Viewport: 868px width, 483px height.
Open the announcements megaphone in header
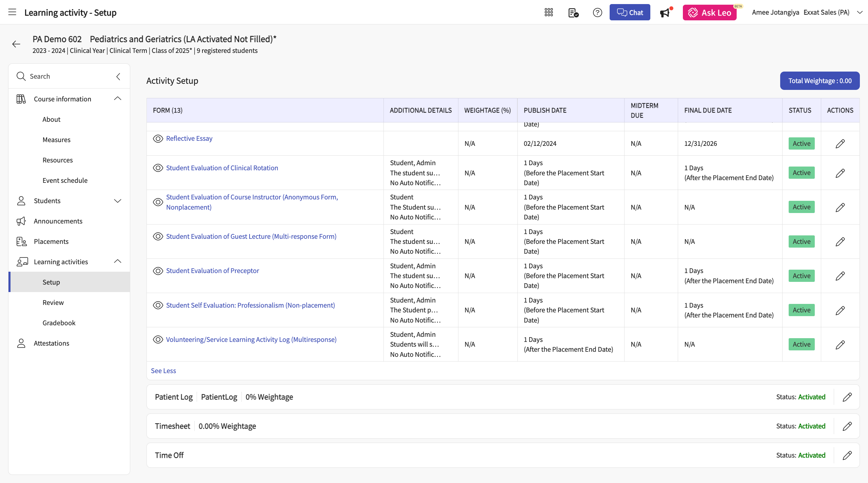point(665,13)
